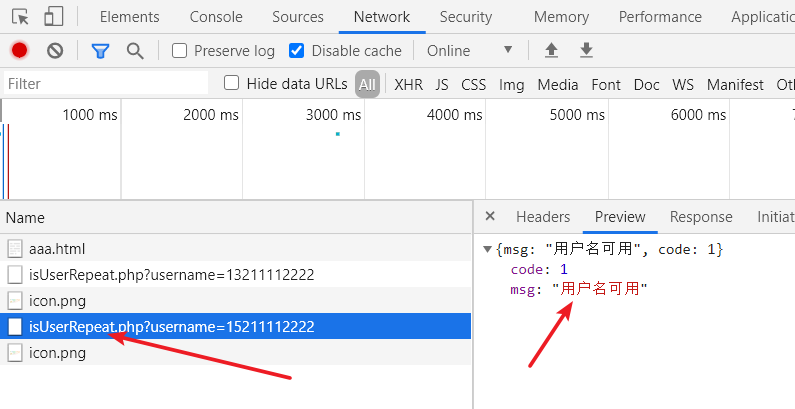
Task: Click the inspect element cursor icon
Action: point(21,16)
